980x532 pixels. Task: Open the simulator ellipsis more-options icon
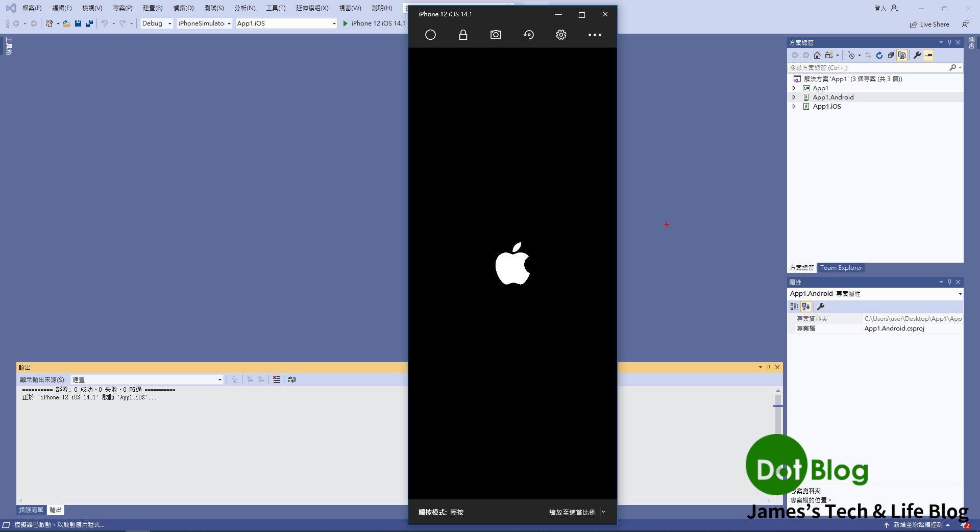coord(595,35)
